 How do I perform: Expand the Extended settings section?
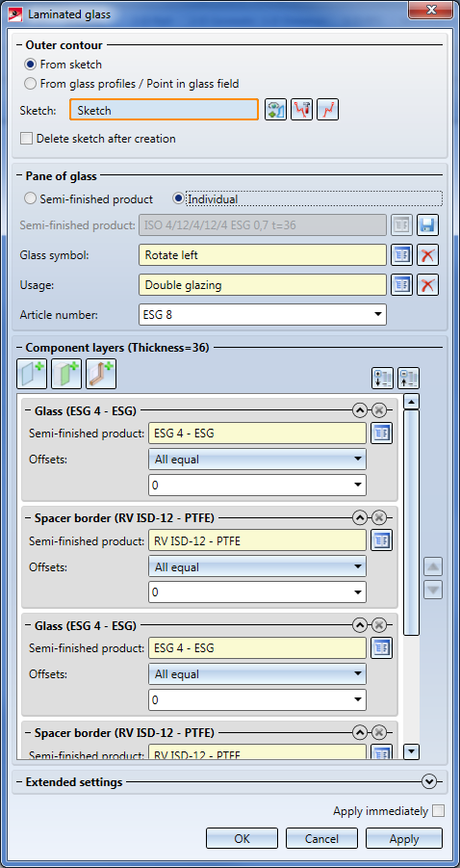pos(428,781)
